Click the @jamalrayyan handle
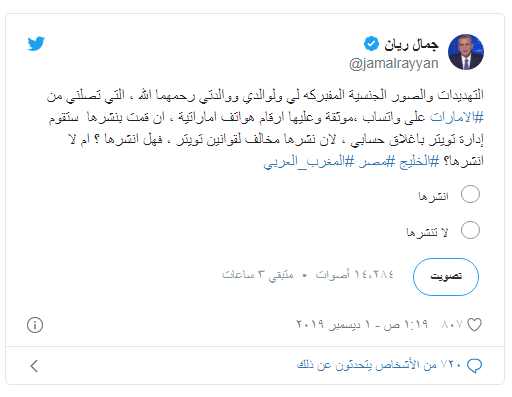The width and height of the screenshot is (512, 397). point(394,63)
